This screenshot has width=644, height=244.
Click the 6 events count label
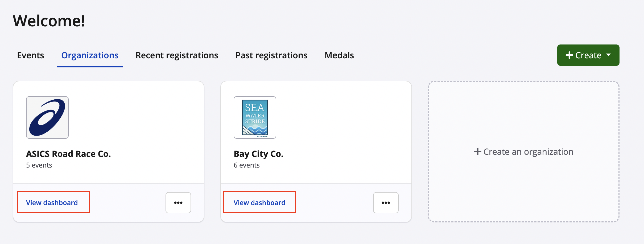tap(247, 165)
